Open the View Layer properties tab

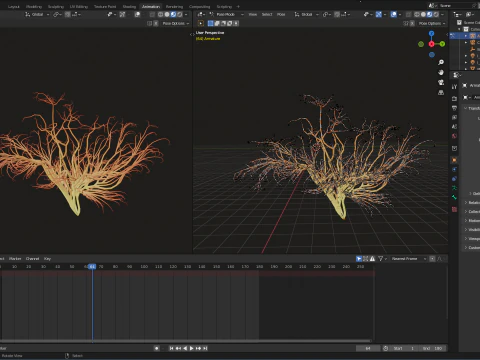(454, 117)
